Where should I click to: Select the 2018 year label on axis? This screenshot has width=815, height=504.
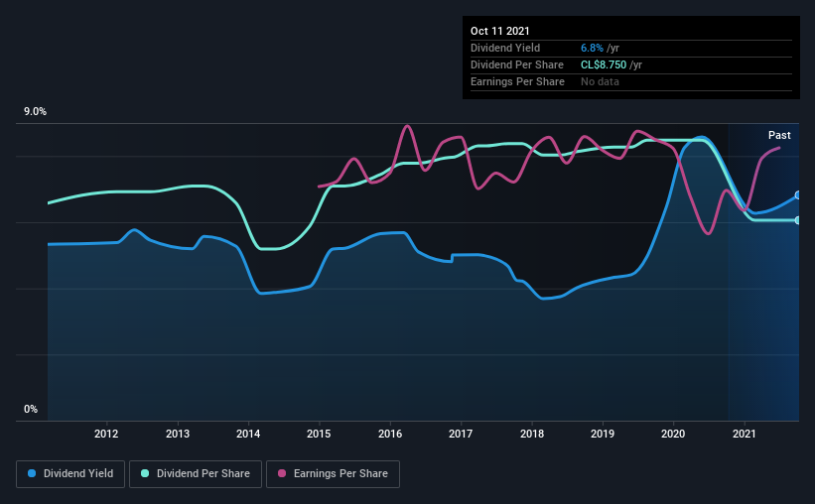(x=532, y=434)
